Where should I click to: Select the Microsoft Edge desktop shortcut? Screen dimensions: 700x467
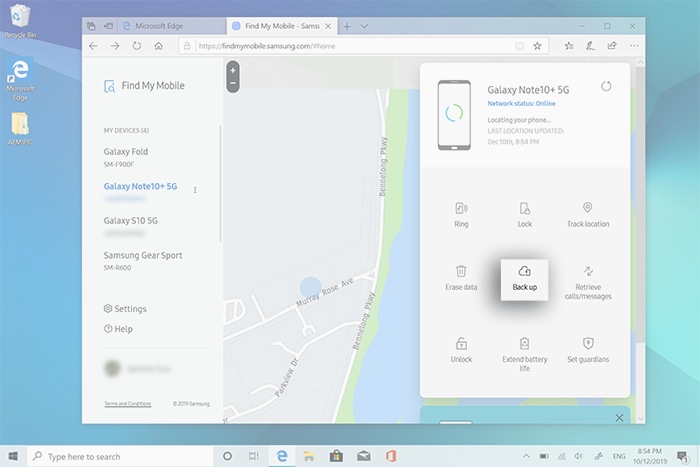point(20,80)
